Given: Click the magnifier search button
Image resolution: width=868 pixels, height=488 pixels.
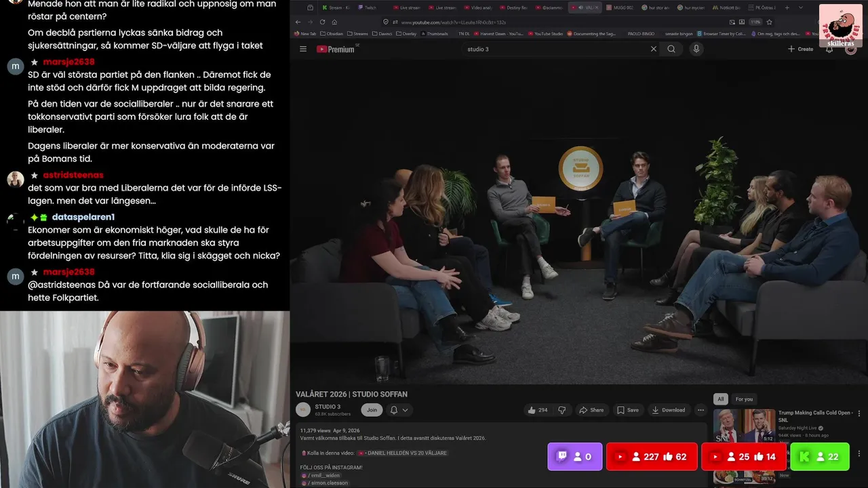Looking at the screenshot, I should 671,49.
